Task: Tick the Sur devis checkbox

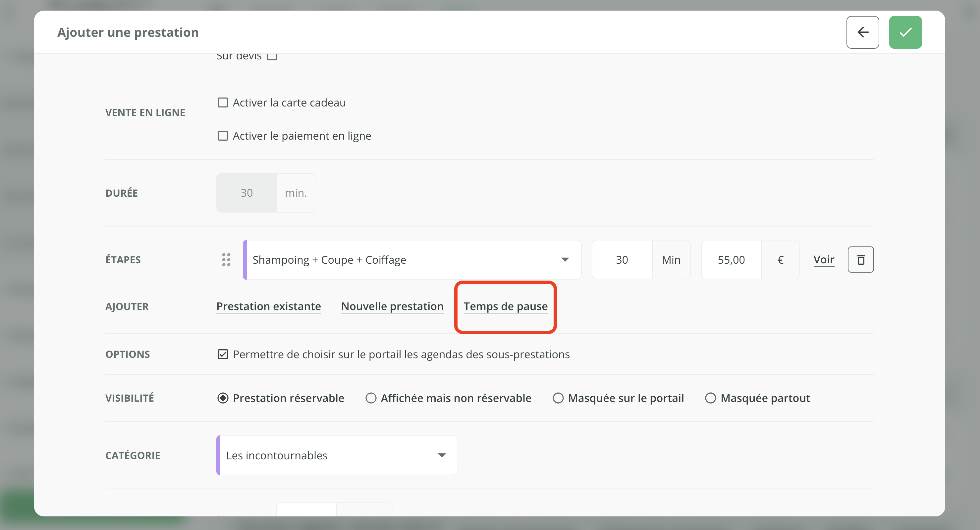Action: (x=272, y=56)
